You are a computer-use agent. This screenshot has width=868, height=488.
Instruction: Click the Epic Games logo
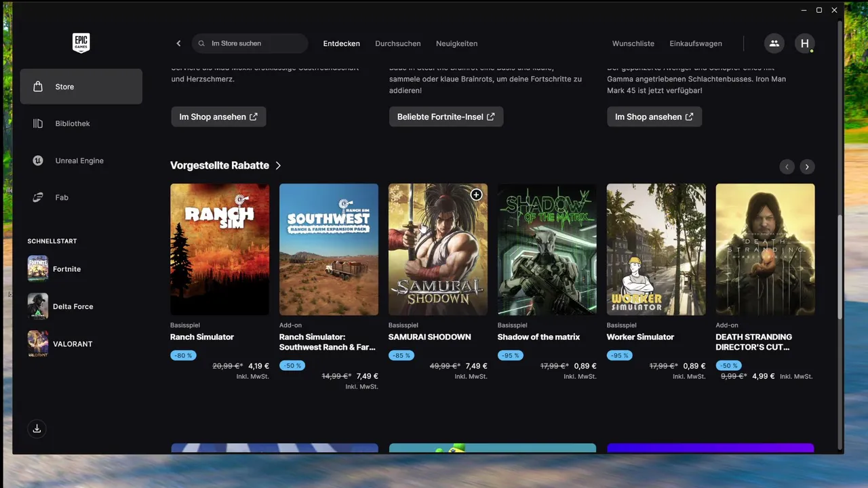81,43
